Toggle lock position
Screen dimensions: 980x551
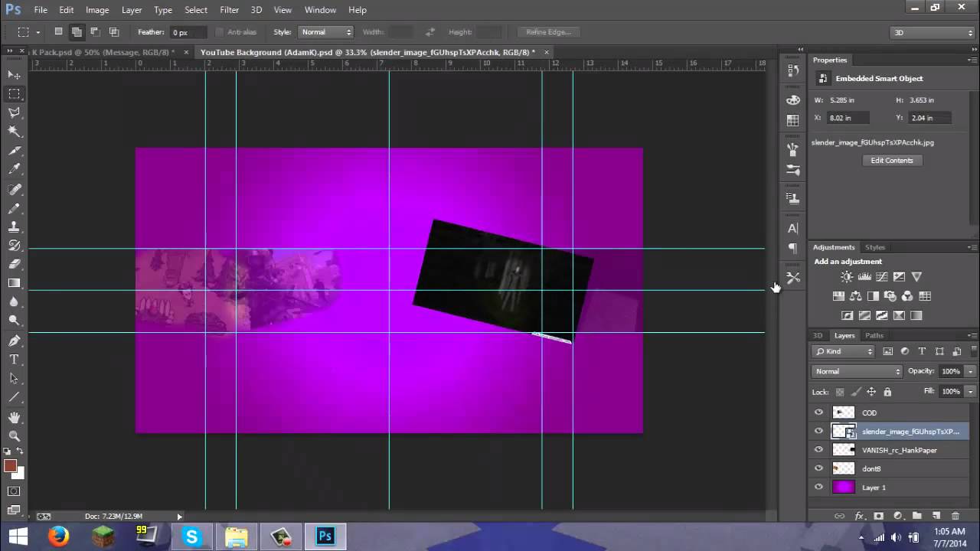click(x=871, y=392)
